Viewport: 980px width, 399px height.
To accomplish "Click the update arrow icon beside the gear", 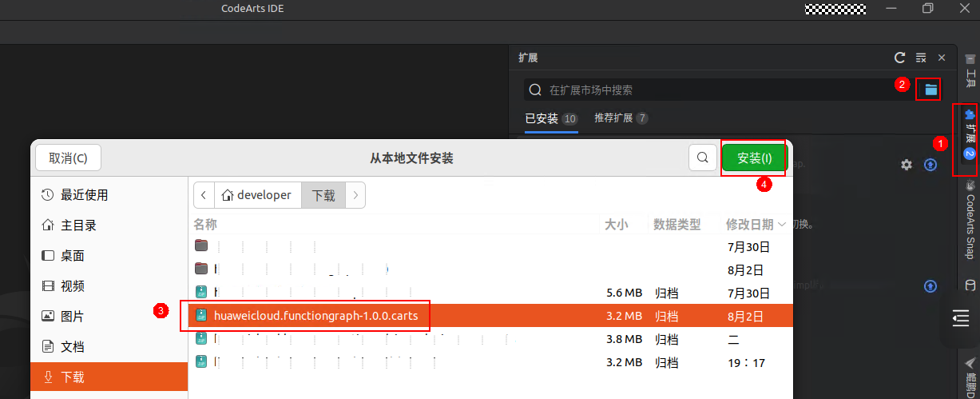I will click(930, 164).
